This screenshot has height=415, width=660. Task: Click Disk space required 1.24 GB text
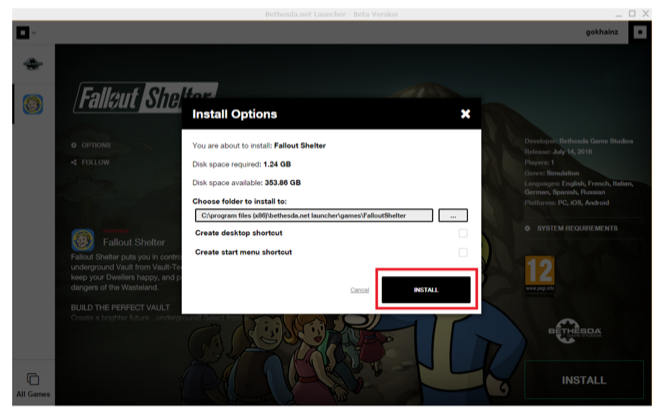point(242,164)
